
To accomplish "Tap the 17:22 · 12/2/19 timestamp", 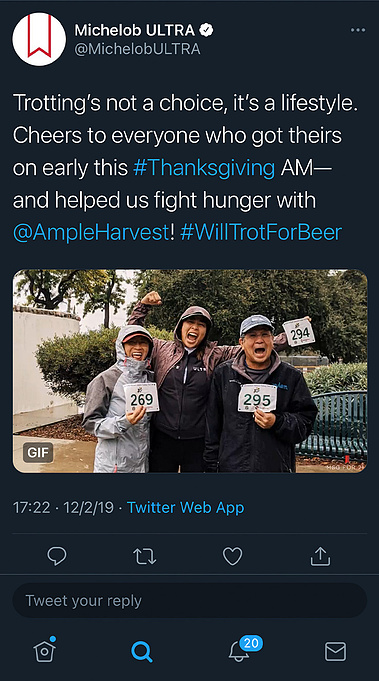I will 63,507.
